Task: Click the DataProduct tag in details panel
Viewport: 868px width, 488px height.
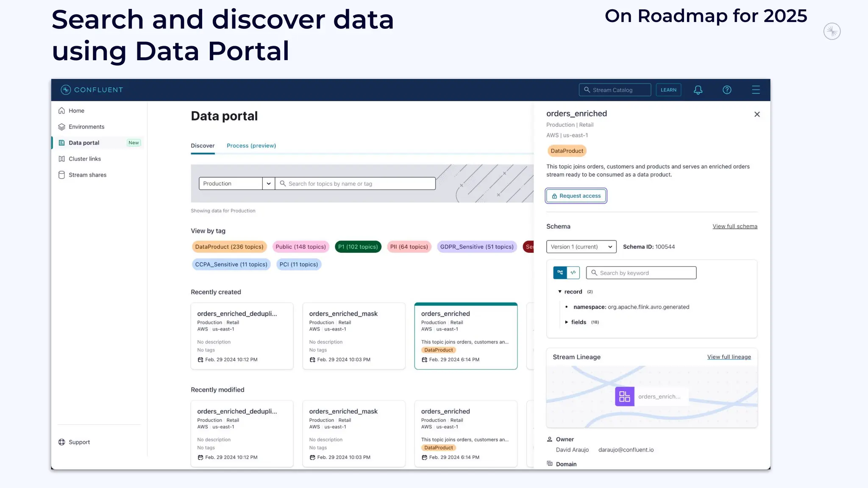Action: click(x=567, y=151)
